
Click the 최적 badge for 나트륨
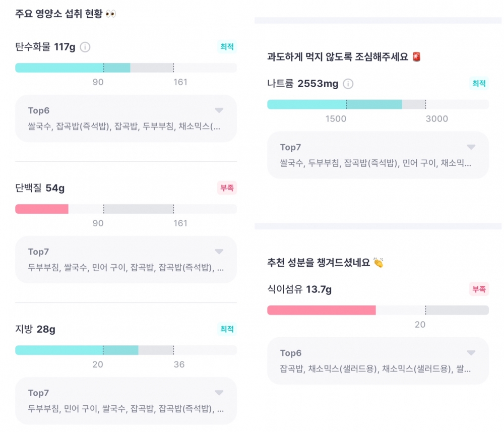pyautogui.click(x=479, y=83)
